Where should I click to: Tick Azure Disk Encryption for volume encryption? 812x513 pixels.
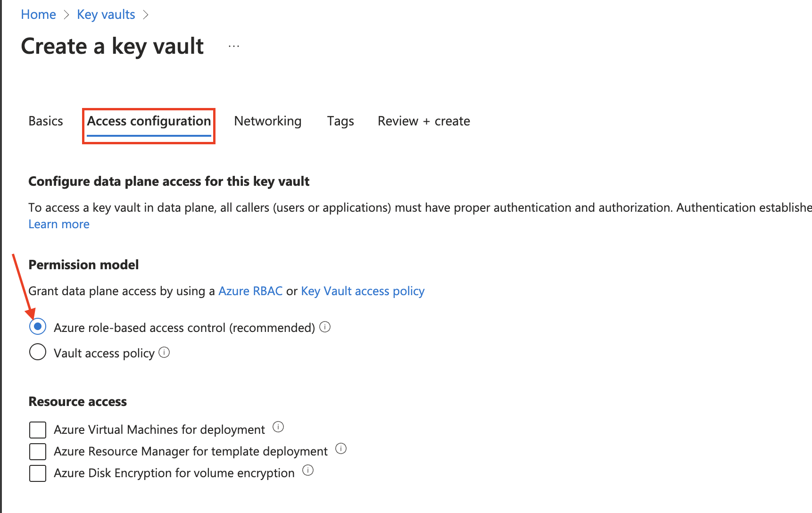[38, 473]
